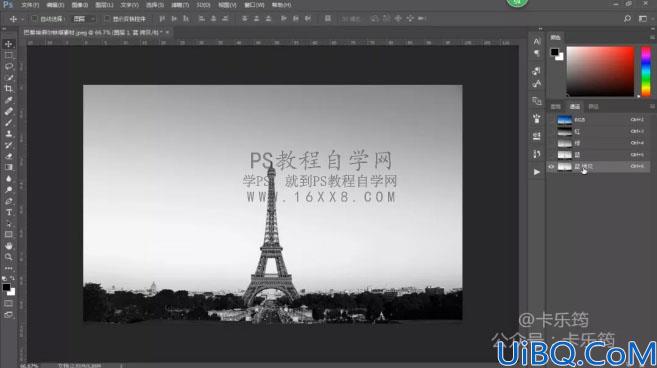Select the Eraser tool

coord(8,156)
